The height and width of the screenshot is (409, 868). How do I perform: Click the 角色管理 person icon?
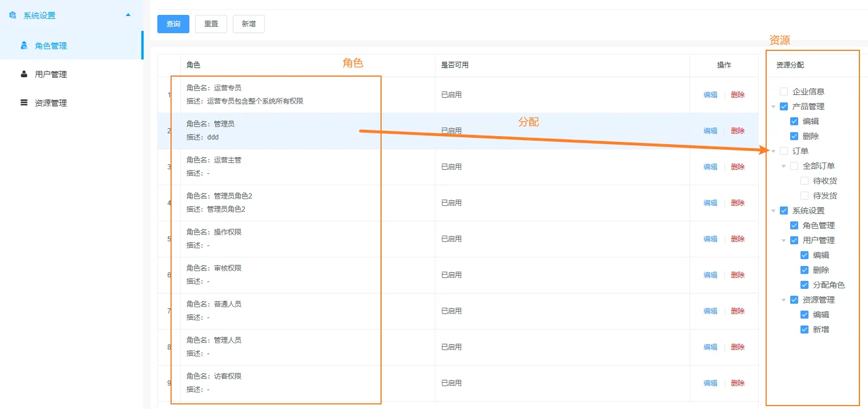[x=24, y=46]
